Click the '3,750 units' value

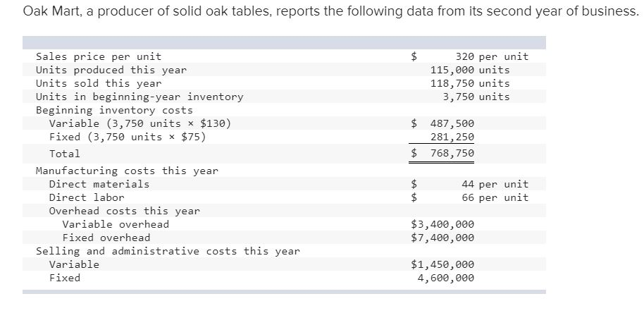pos(476,97)
